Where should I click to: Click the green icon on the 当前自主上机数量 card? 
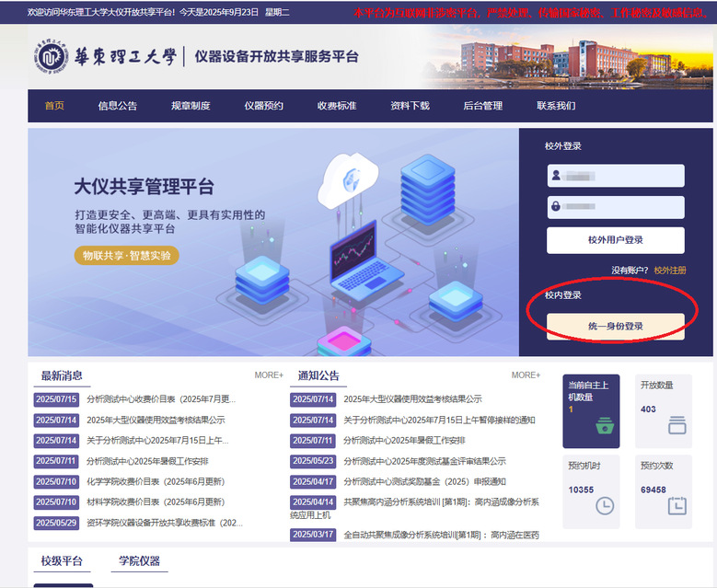coord(604,425)
